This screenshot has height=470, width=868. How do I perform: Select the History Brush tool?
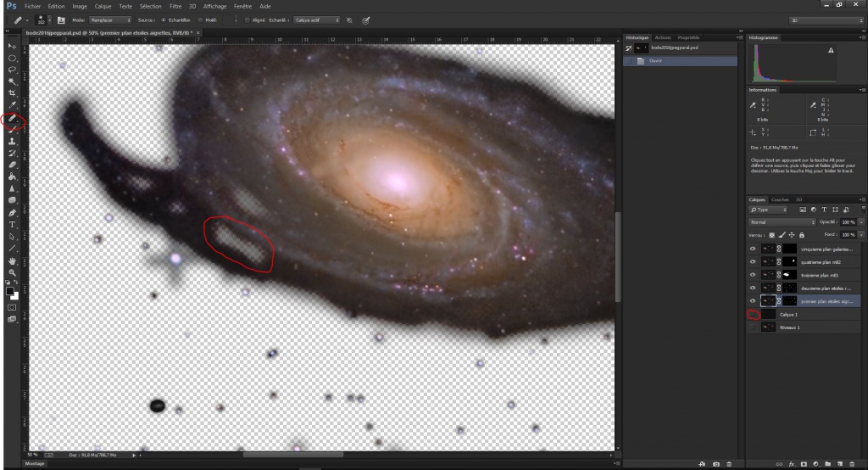[x=12, y=153]
